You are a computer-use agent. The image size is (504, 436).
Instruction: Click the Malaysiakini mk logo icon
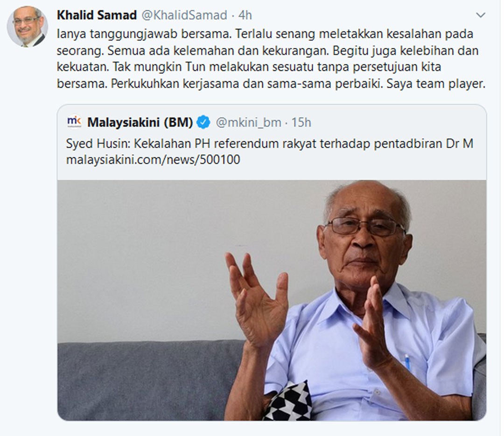click(74, 122)
